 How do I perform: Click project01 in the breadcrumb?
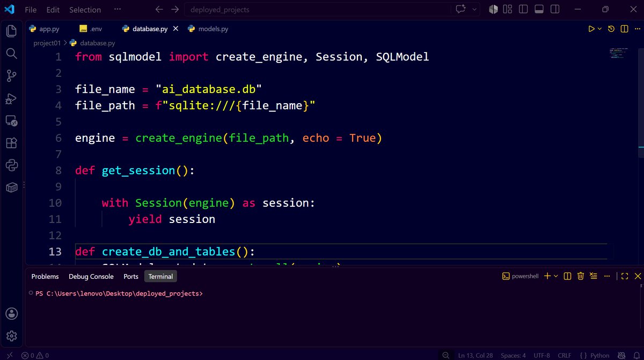pyautogui.click(x=48, y=43)
